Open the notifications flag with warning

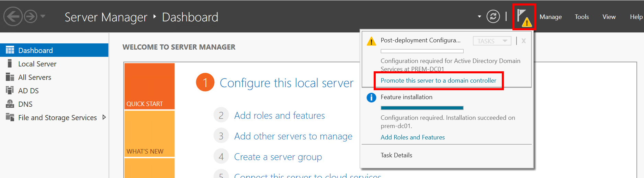click(524, 17)
